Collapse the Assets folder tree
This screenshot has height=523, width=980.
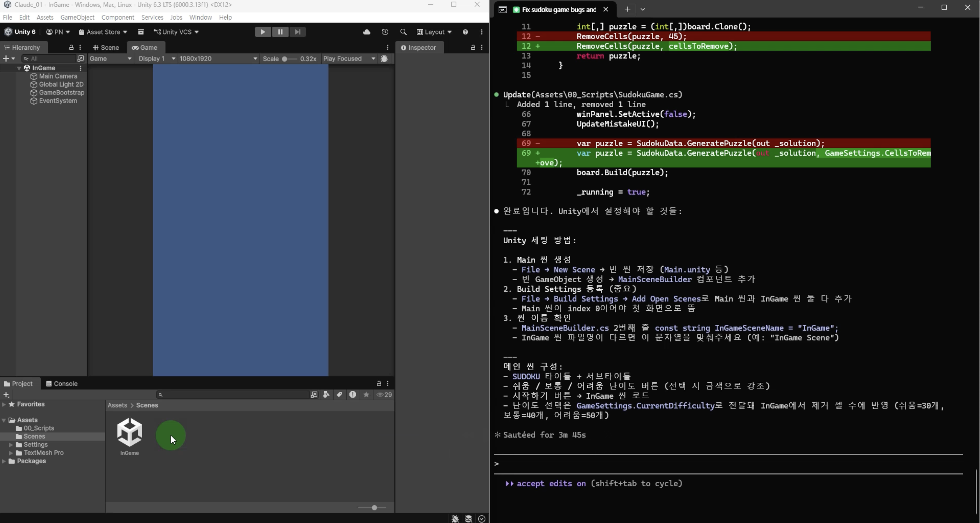click(4, 420)
